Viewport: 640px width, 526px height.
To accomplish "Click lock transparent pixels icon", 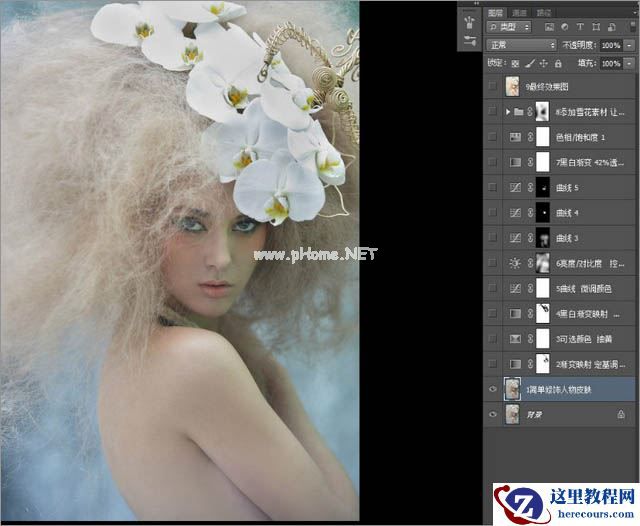I will tap(515, 64).
